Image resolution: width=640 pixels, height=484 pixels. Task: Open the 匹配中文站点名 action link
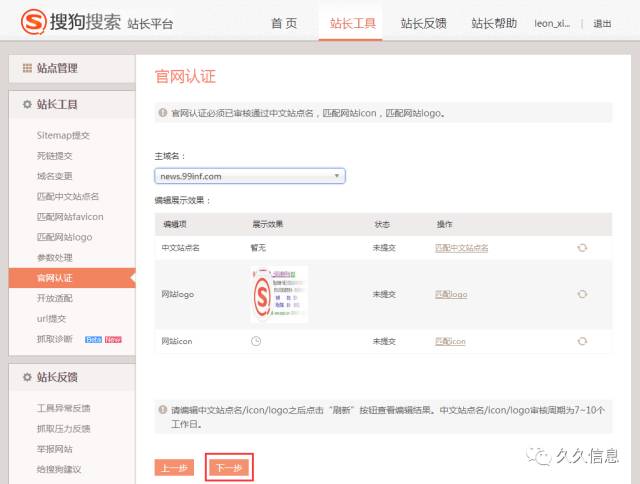(x=461, y=248)
